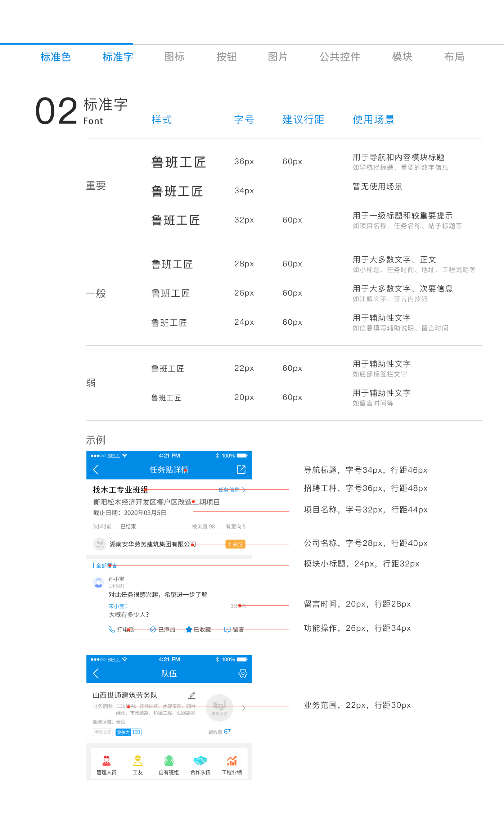Select the 按钮 tab

[226, 57]
